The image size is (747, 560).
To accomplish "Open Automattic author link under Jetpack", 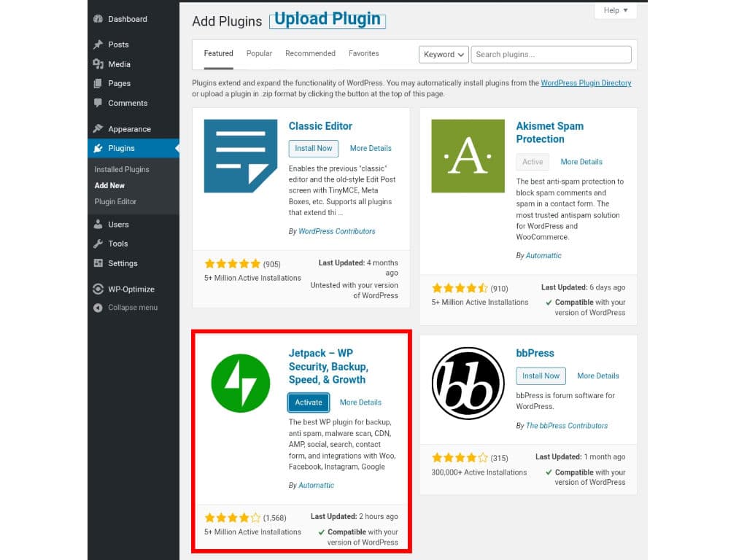I will click(316, 485).
